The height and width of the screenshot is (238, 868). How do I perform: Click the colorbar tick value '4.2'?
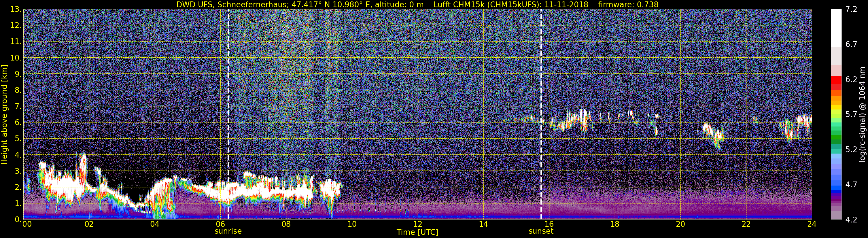851,220
